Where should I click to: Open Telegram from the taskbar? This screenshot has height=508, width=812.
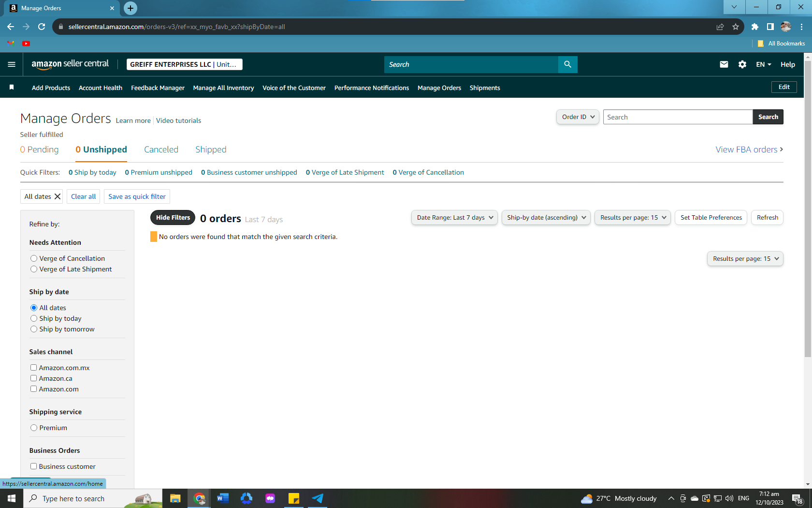click(318, 498)
